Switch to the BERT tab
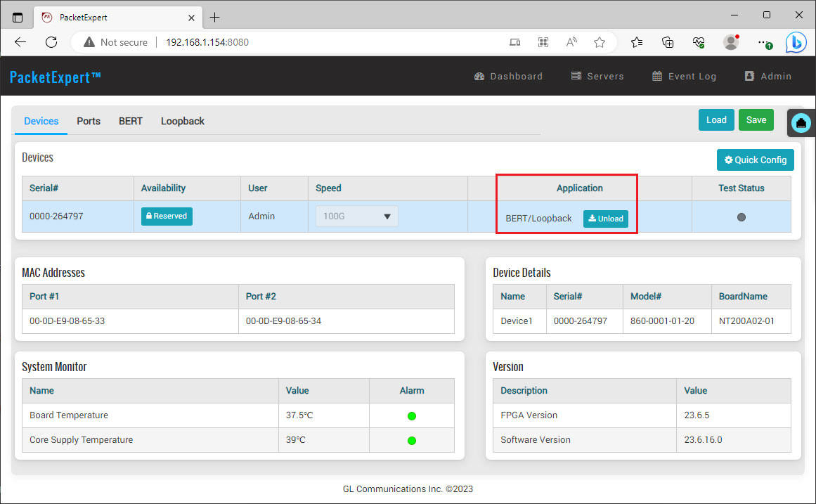 131,121
